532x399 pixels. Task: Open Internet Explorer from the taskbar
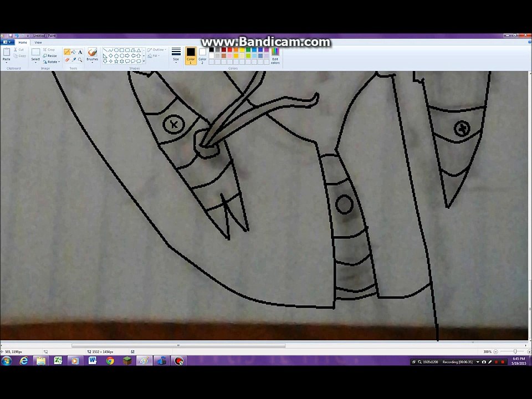24,361
